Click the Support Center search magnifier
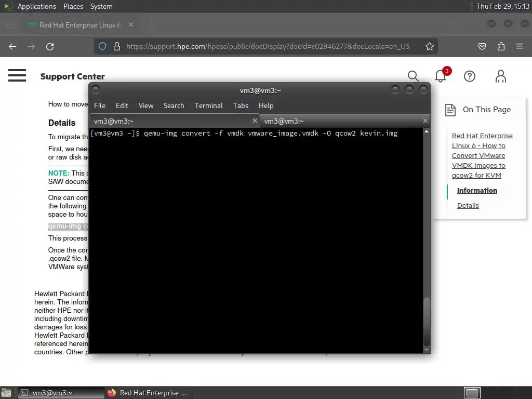Screen dimensions: 532x399 (413, 76)
